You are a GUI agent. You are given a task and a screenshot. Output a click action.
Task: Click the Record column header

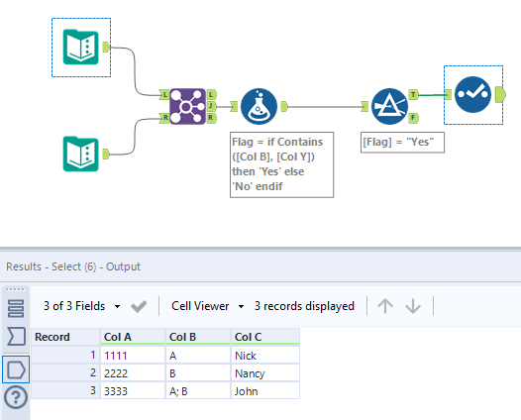65,337
